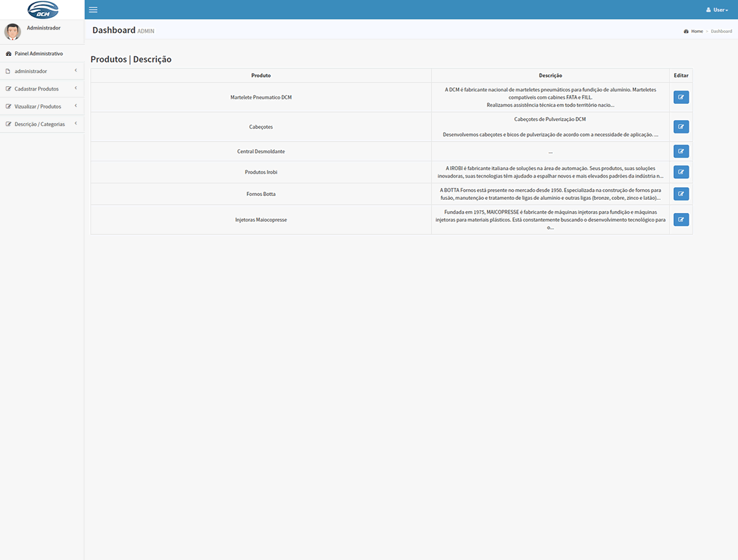
Task: Click the BOTTA Fornos description text
Action: [550, 194]
